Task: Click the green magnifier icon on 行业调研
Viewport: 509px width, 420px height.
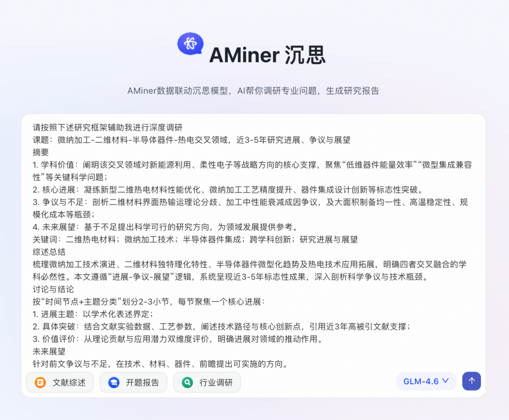Action: tap(187, 382)
